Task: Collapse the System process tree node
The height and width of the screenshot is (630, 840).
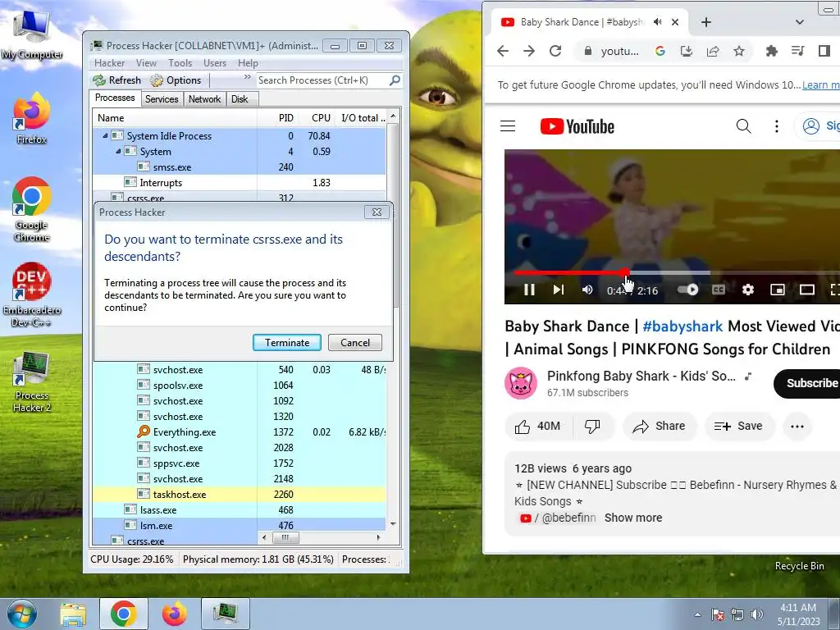Action: (x=118, y=152)
